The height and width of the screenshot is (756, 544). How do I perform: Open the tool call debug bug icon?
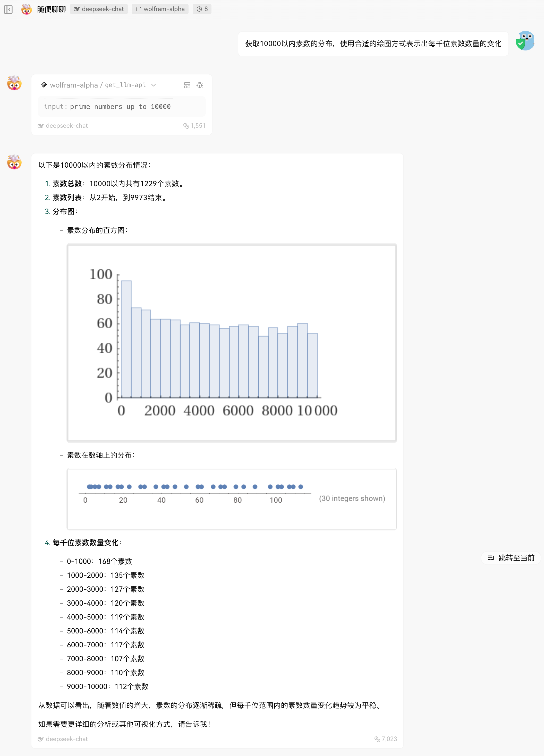pyautogui.click(x=199, y=85)
